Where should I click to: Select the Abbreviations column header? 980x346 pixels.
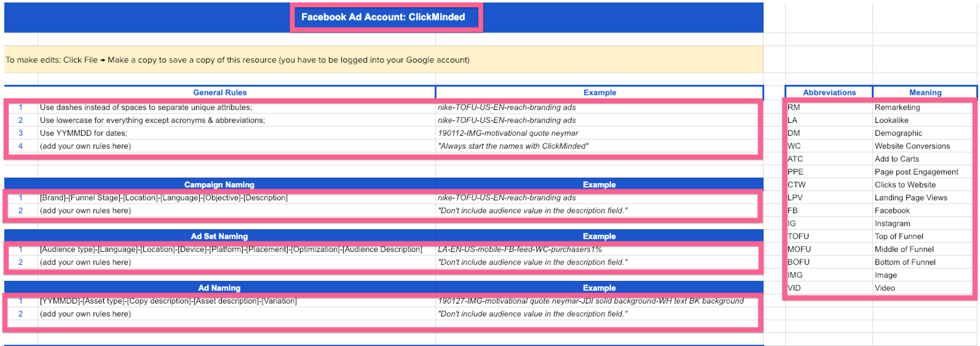click(x=829, y=93)
